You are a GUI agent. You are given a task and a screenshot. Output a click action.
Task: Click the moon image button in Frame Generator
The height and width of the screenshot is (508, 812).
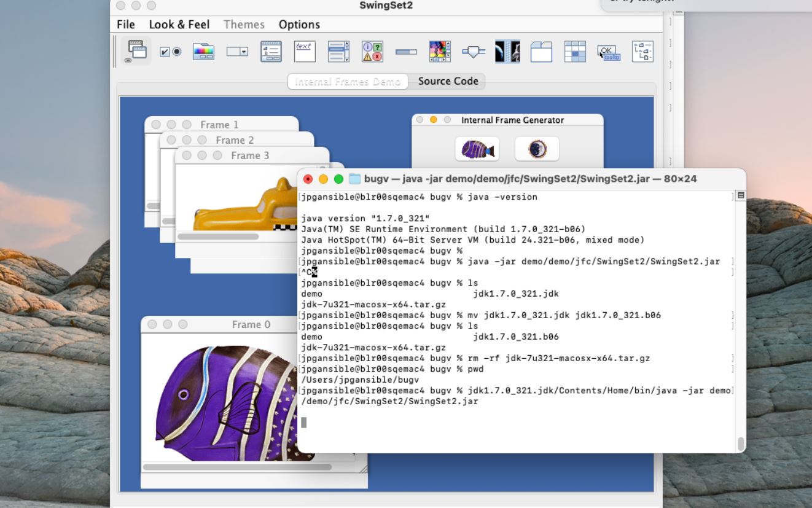[537, 149]
